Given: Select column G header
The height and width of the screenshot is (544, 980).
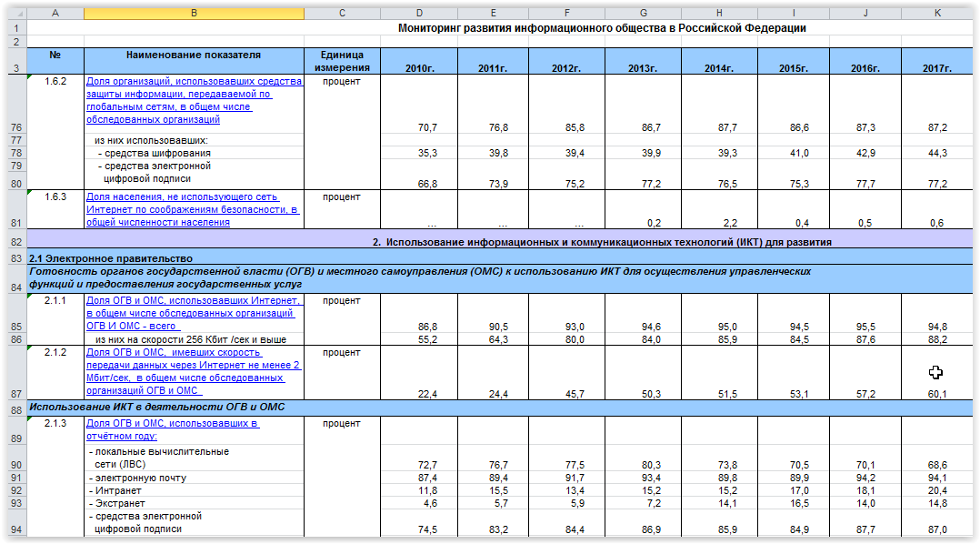Looking at the screenshot, I should pos(644,14).
